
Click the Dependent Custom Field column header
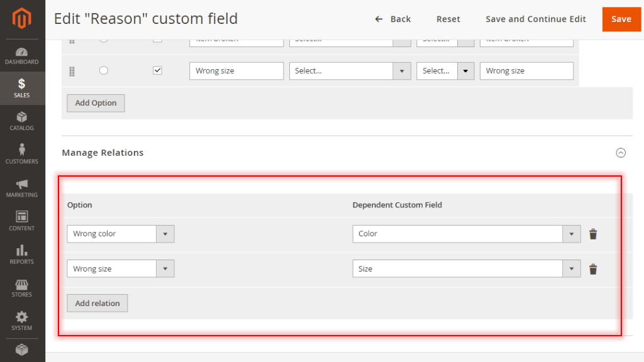click(x=397, y=205)
